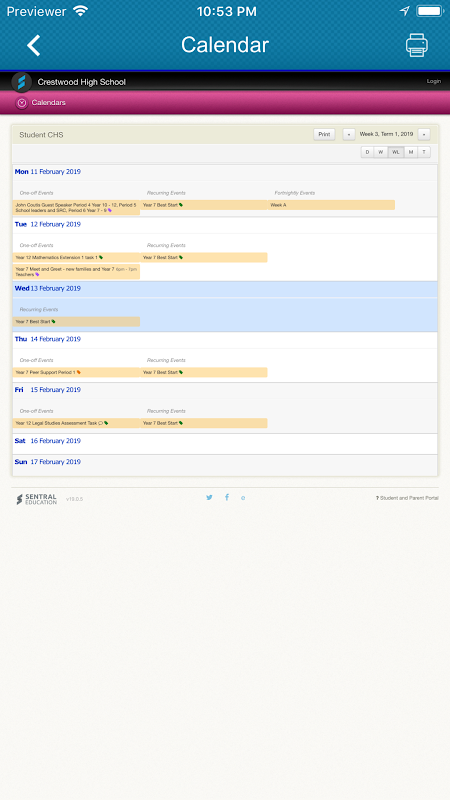Switch to the M month view
This screenshot has width=450, height=800.
pos(411,152)
